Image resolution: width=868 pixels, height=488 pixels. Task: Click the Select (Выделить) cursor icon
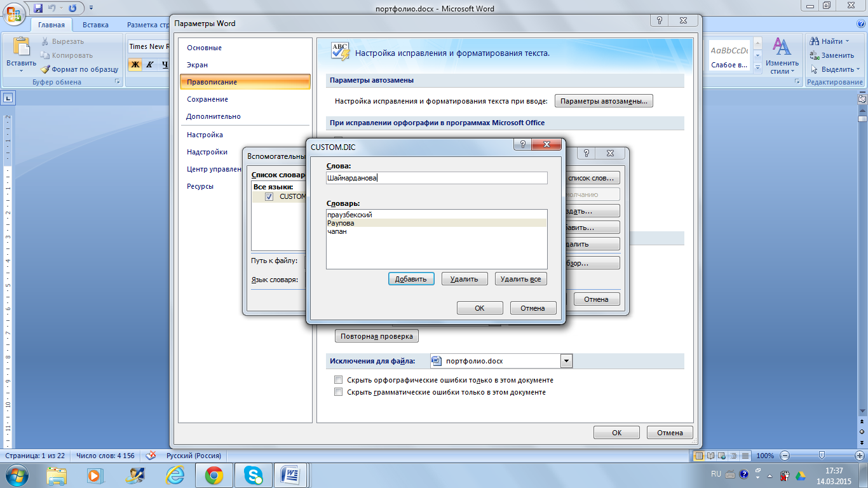[x=815, y=69]
